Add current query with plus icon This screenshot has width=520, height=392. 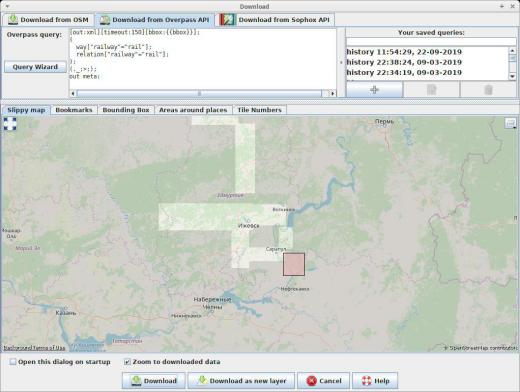[x=374, y=89]
